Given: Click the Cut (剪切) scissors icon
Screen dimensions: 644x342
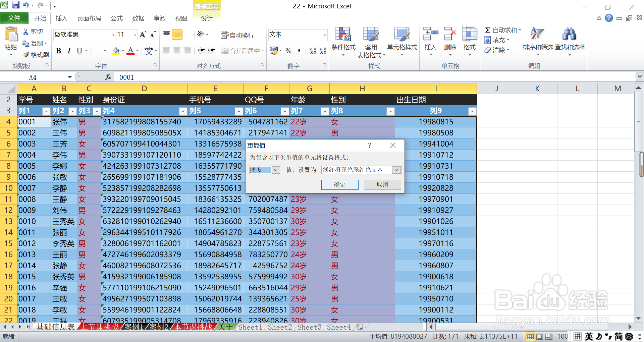Looking at the screenshot, I should [26, 32].
